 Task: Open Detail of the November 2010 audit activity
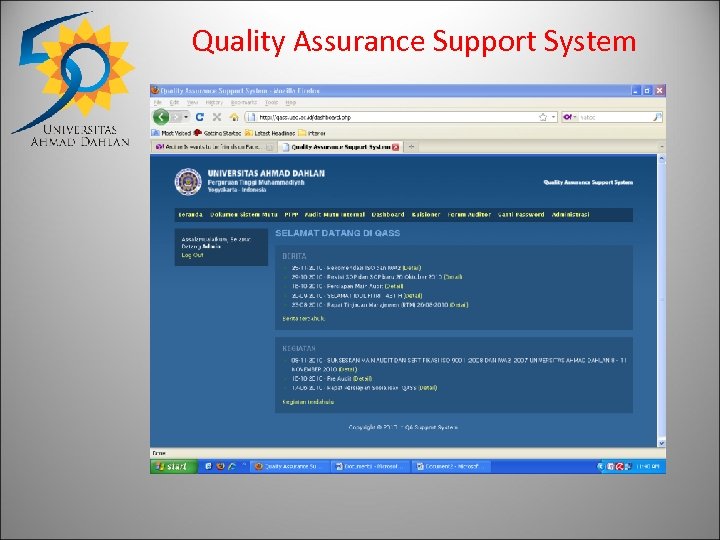coord(348,369)
